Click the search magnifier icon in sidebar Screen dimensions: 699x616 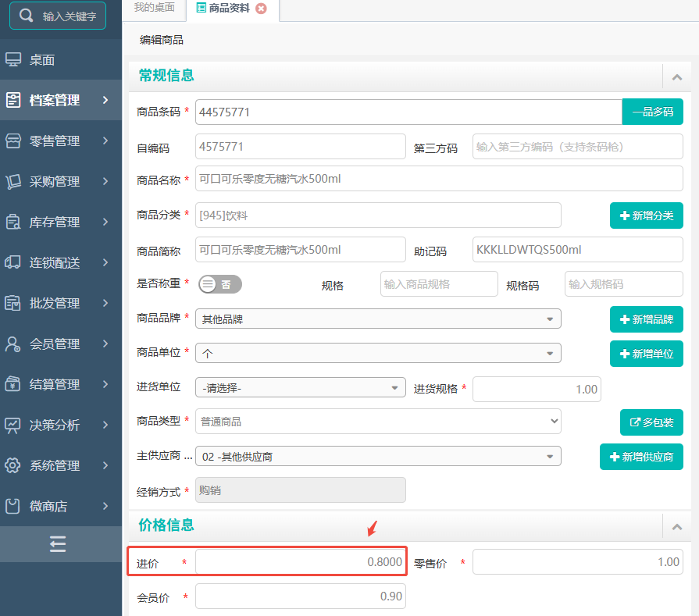coord(27,16)
